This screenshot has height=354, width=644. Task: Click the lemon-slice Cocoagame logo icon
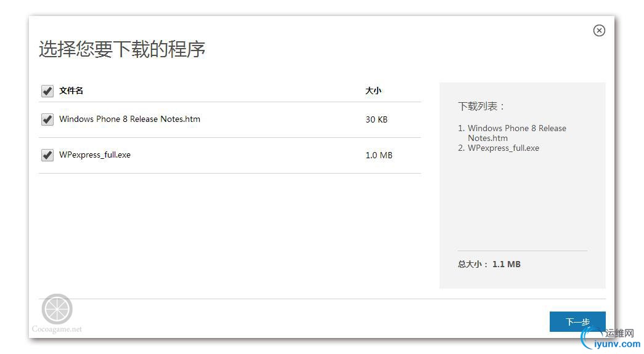[57, 309]
